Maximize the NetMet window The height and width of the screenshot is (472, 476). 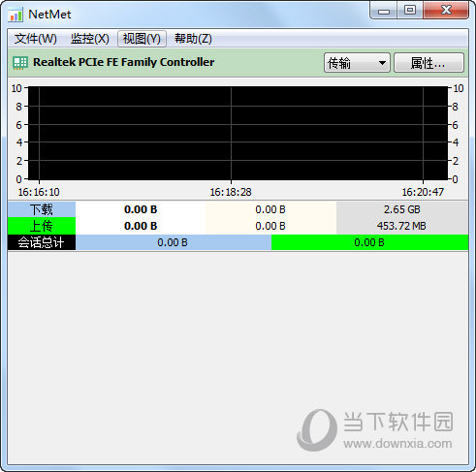410,11
